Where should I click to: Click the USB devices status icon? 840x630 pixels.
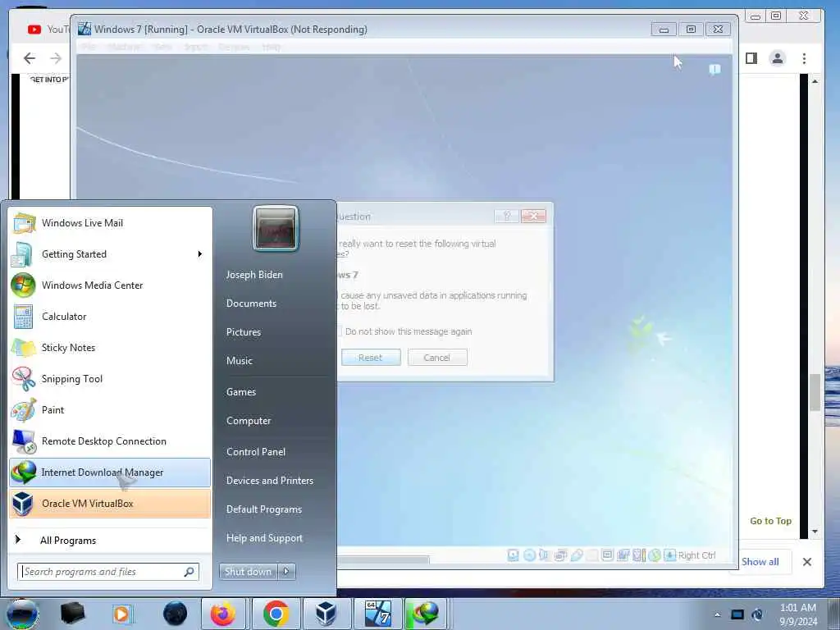tap(577, 555)
